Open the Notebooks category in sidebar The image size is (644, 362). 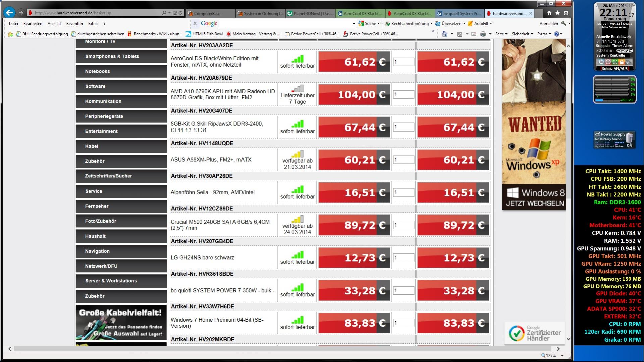pyautogui.click(x=121, y=71)
